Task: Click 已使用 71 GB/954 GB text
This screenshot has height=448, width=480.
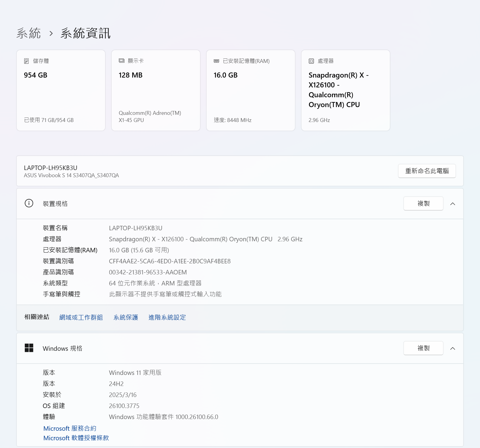Action: (x=49, y=120)
